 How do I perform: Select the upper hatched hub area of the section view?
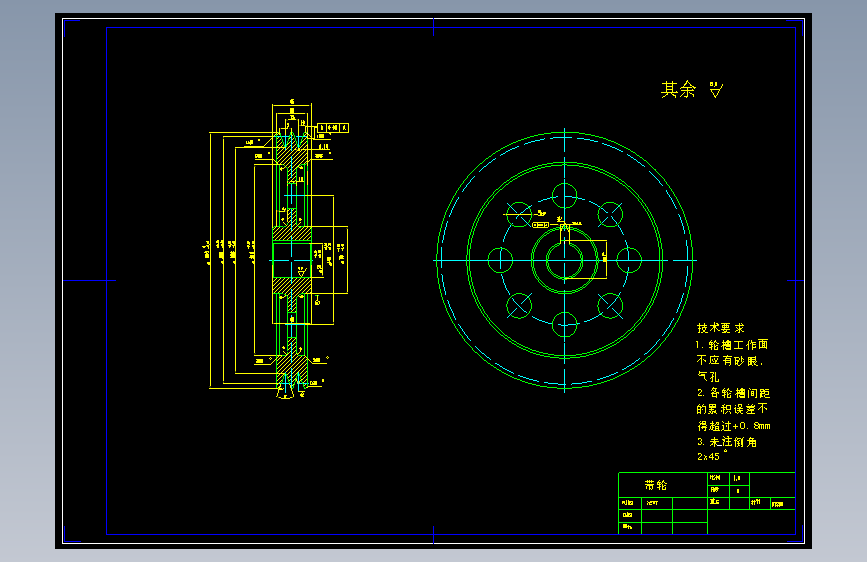[292, 233]
